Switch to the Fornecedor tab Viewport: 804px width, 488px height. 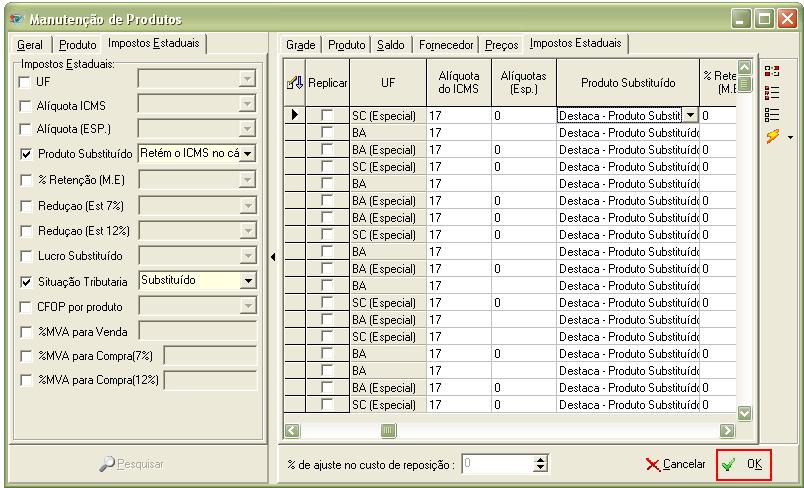(446, 45)
